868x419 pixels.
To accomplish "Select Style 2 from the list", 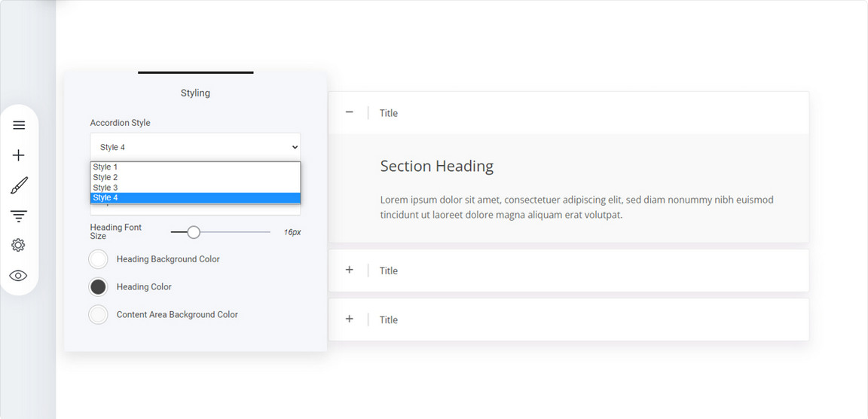I will [x=195, y=177].
